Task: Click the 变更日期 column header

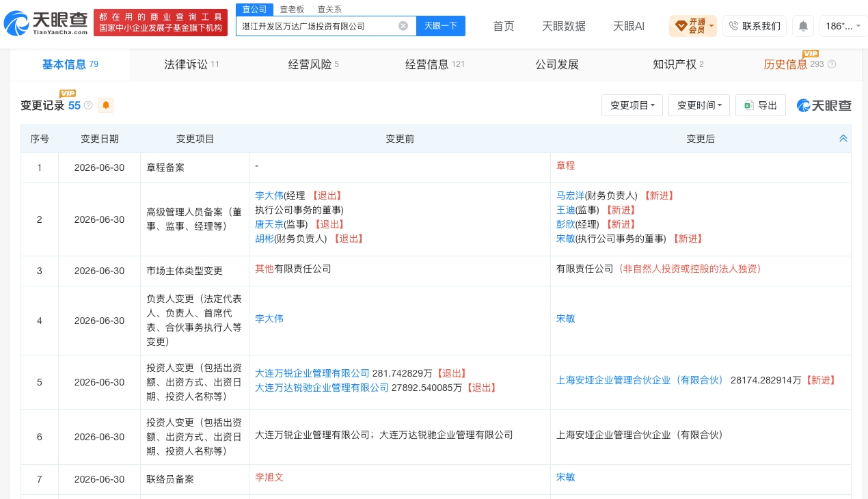Action: [x=100, y=139]
